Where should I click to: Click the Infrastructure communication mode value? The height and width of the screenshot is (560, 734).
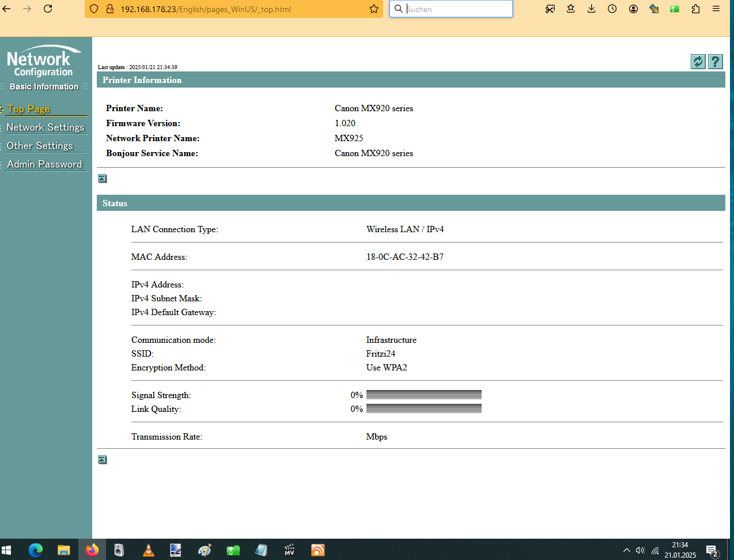point(391,340)
